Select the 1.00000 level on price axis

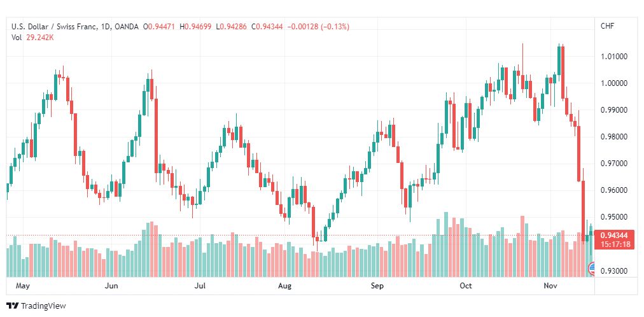[614, 83]
